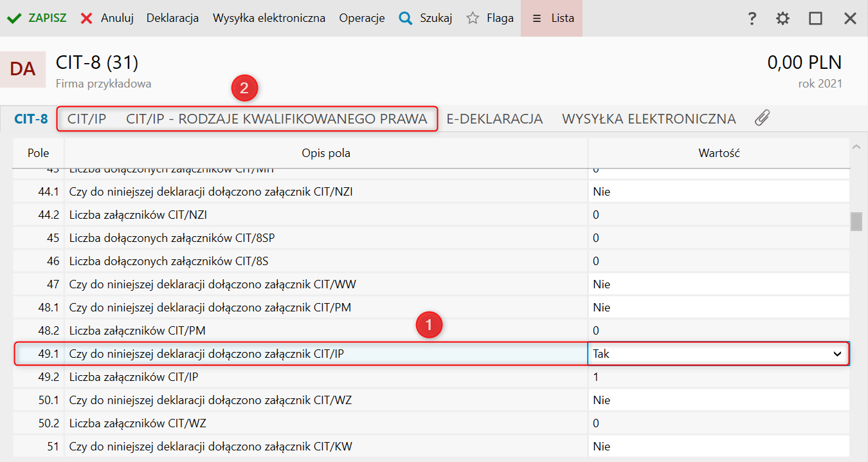Open the Operacje menu
The width and height of the screenshot is (868, 462).
tap(362, 18)
